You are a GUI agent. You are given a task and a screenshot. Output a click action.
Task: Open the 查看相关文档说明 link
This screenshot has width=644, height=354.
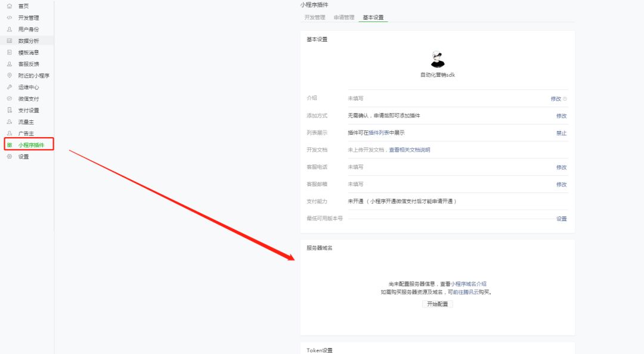(x=410, y=150)
